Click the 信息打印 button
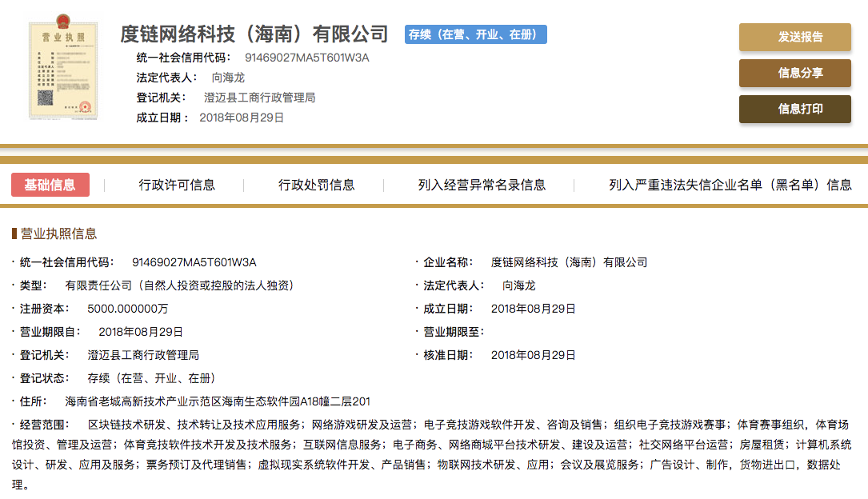The height and width of the screenshot is (499, 868). [795, 109]
